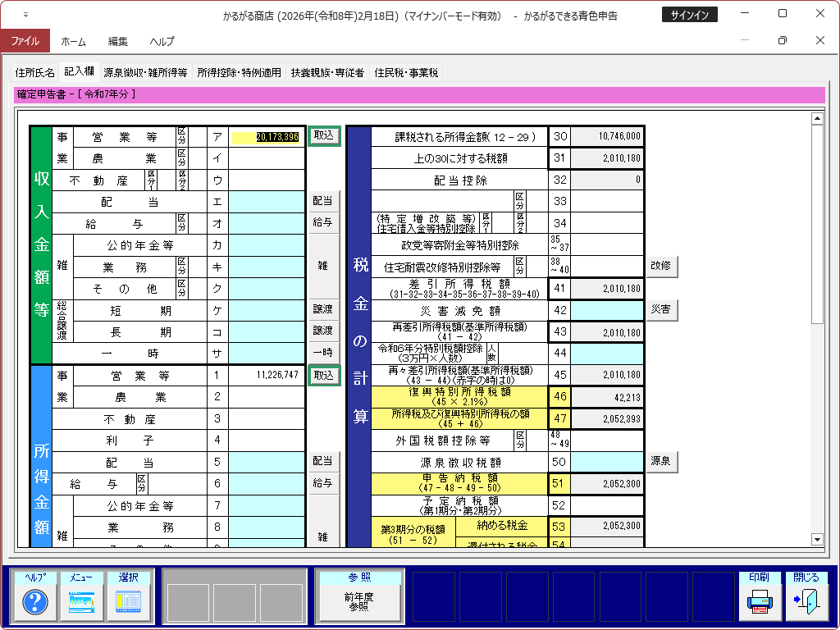840x630 pixels.
Task: Switch to the 所得控除・特例適用 tab
Action: (239, 72)
